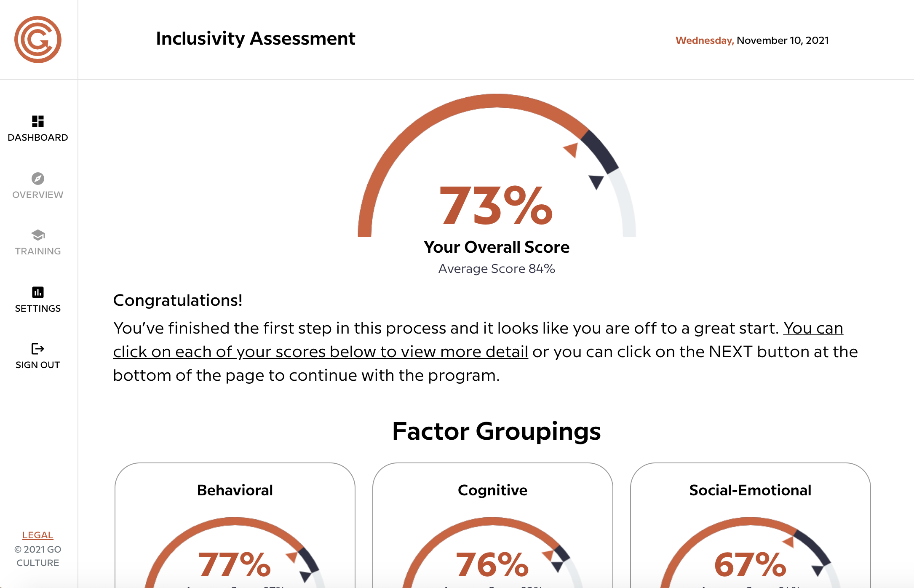Click the 73% overall score value
Viewport: 914px width, 588px height.
coord(496,206)
